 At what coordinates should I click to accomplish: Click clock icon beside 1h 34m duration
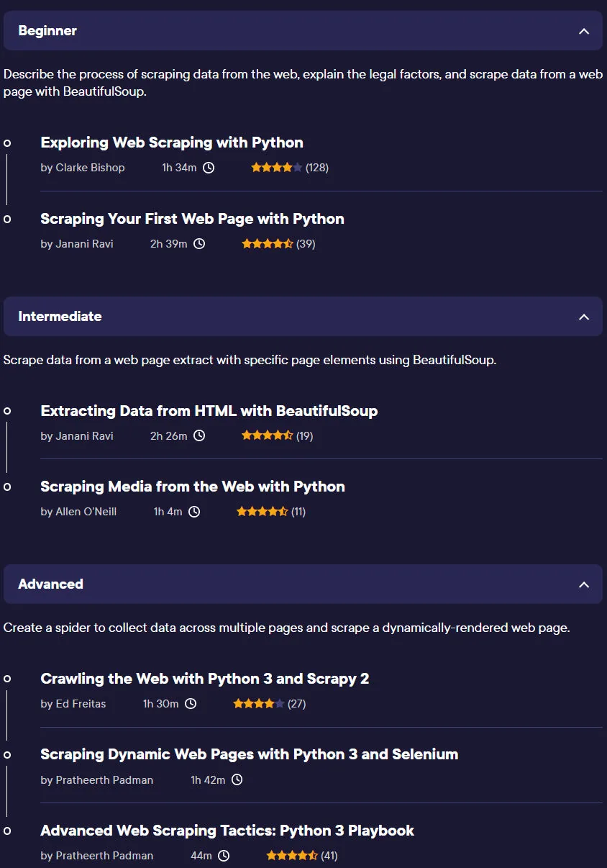point(209,168)
